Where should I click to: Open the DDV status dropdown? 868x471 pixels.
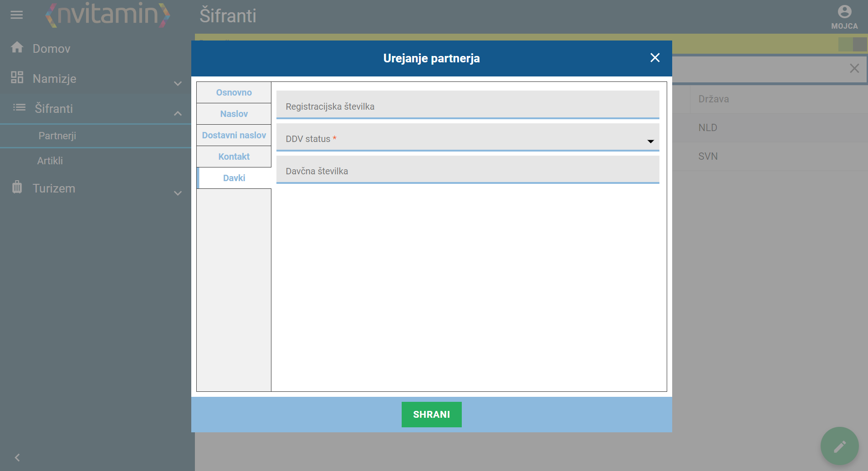(x=468, y=138)
